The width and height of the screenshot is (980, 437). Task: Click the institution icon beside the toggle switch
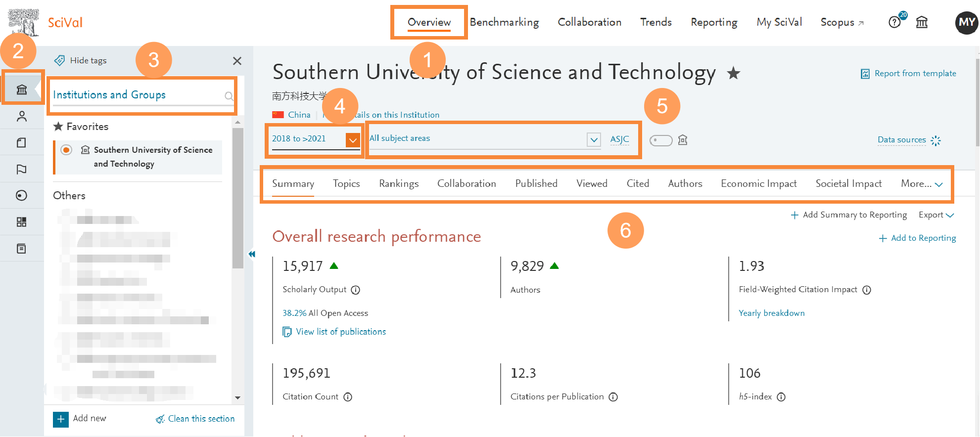coord(683,140)
